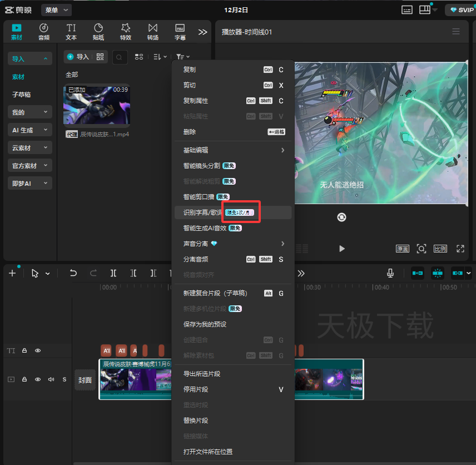Open the 贴纸 stickers panel
The height and width of the screenshot is (465, 476).
(98, 32)
